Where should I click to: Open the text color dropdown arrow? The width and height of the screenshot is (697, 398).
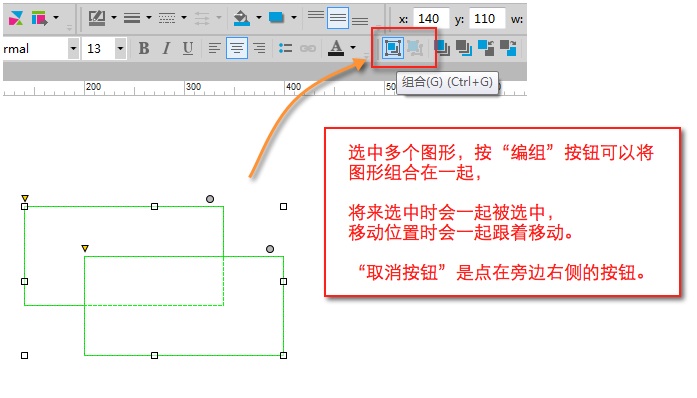353,48
